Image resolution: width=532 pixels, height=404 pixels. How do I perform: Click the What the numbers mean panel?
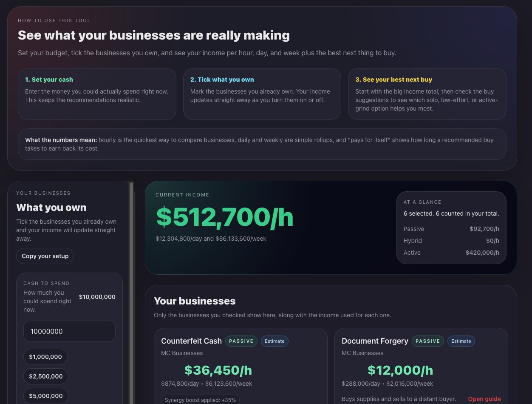pyautogui.click(x=262, y=144)
